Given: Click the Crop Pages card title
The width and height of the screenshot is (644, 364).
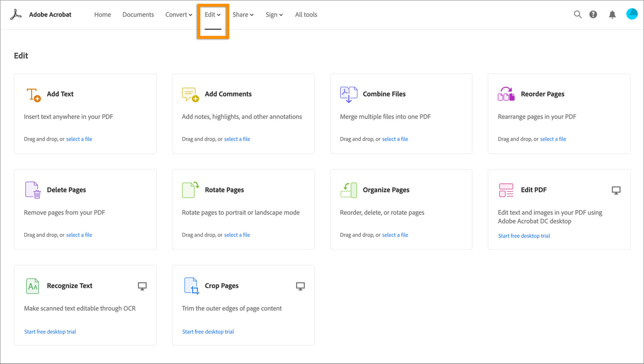Looking at the screenshot, I should click(x=222, y=286).
